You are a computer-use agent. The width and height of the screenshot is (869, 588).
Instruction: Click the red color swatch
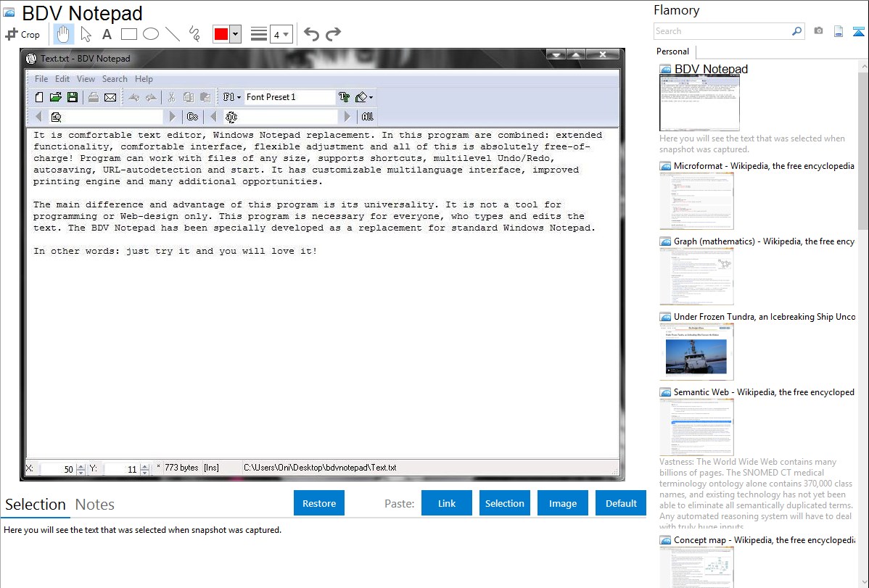(221, 34)
